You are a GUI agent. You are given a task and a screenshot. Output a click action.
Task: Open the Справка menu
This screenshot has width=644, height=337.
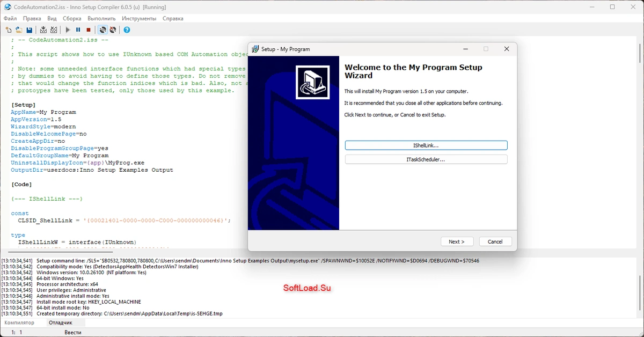[173, 18]
